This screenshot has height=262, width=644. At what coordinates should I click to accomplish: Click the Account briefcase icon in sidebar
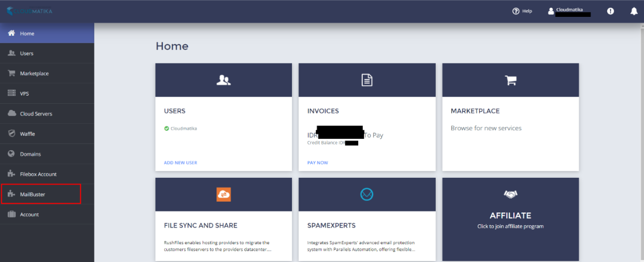(x=11, y=214)
